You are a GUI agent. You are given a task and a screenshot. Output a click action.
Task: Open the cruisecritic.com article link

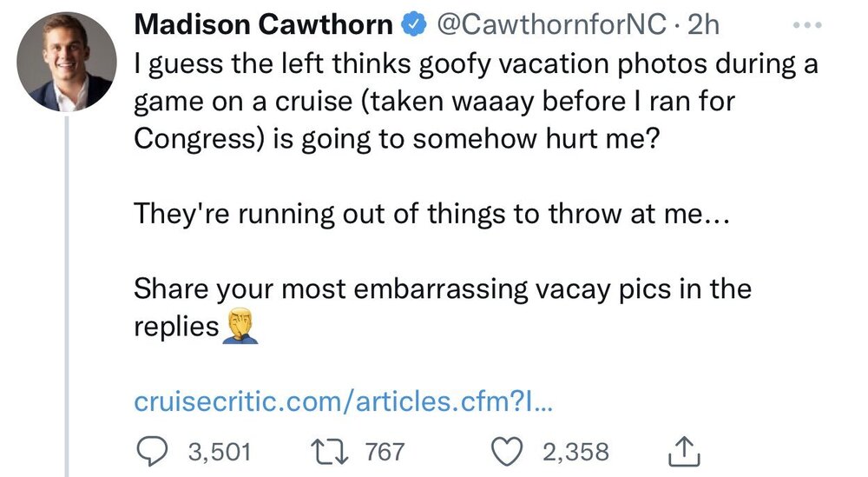pyautogui.click(x=345, y=402)
